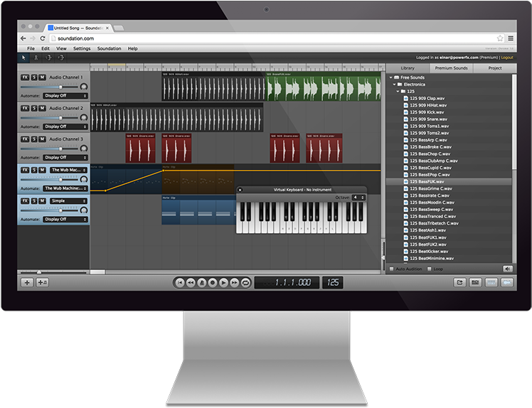This screenshot has width=532, height=408.
Task: Click the add instrument channel button
Action: (x=43, y=282)
